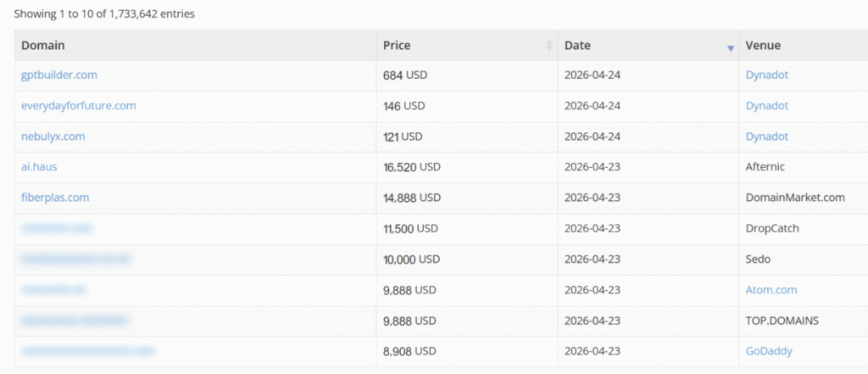Open Atom.com venue link
This screenshot has height=374, width=868.
[771, 290]
